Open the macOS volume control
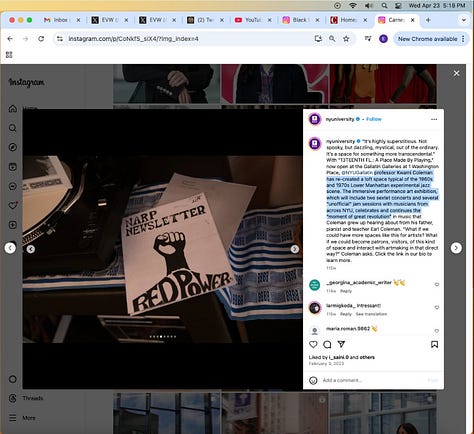The image size is (474, 434). coord(368,5)
